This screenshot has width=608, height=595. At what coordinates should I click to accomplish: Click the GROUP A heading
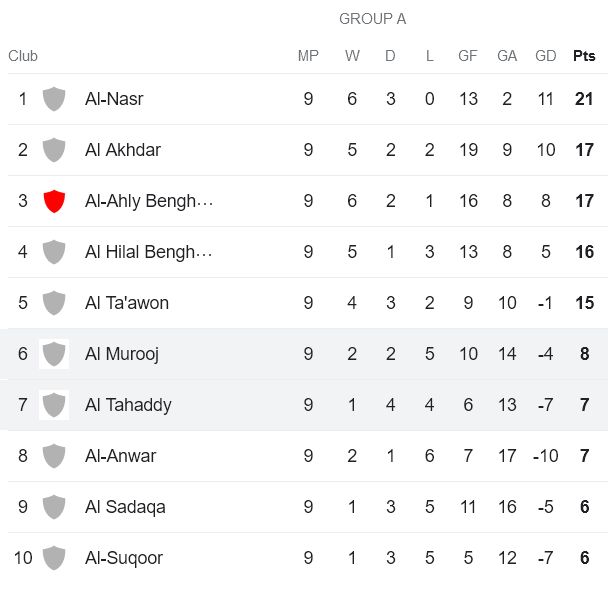(372, 19)
